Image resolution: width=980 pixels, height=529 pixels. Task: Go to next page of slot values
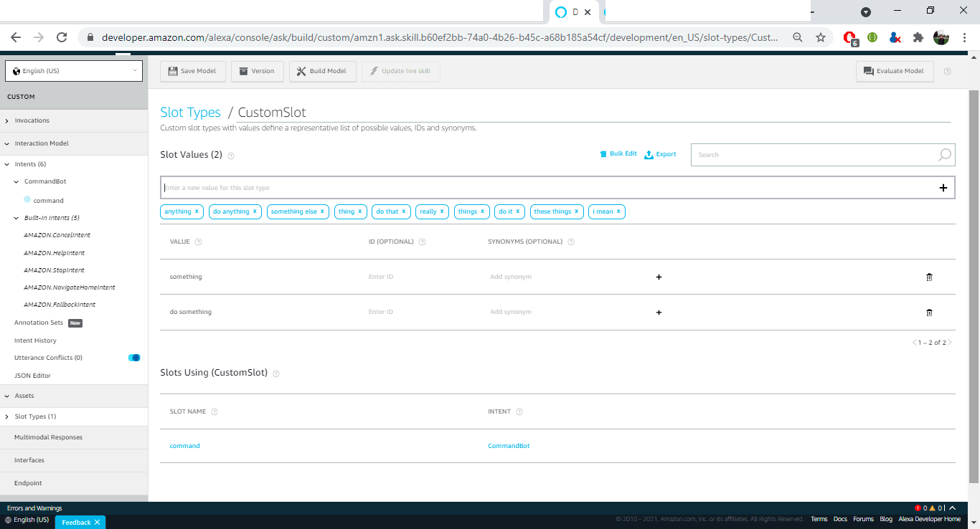tap(950, 343)
